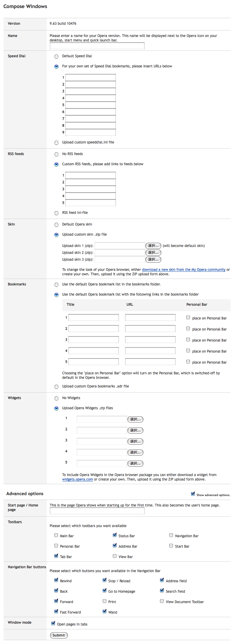Uncheck Rewind navigation button
The width and height of the screenshot is (235, 644).
pos(56,580)
